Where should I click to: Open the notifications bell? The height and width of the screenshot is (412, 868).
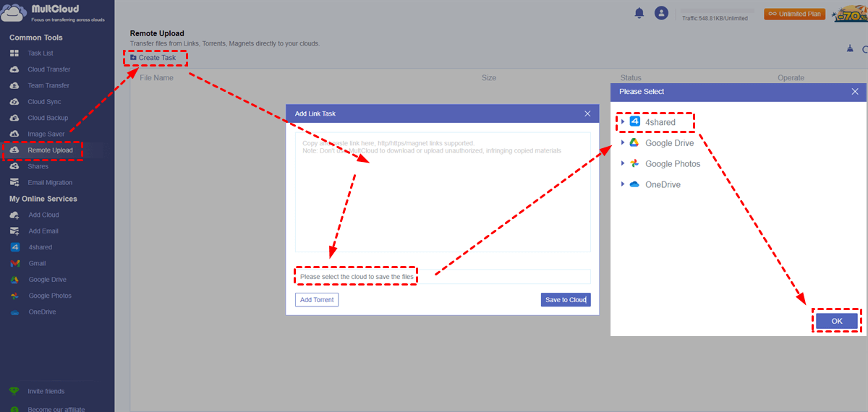tap(639, 13)
